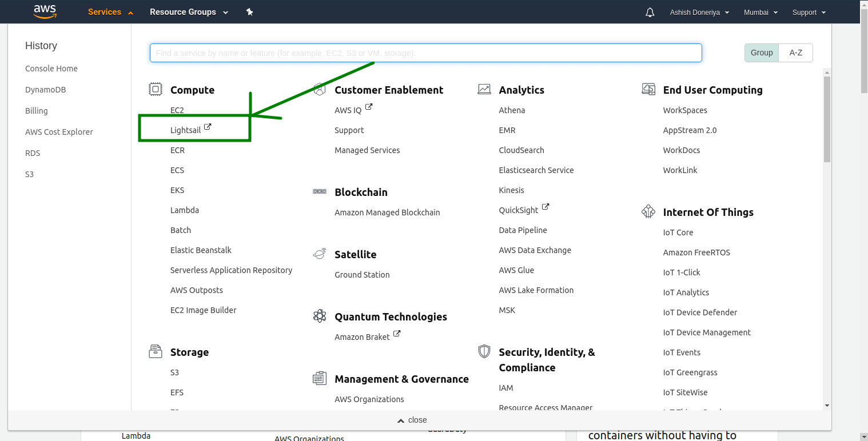
Task: Click the services panel vertical scrollbar
Action: [827, 119]
